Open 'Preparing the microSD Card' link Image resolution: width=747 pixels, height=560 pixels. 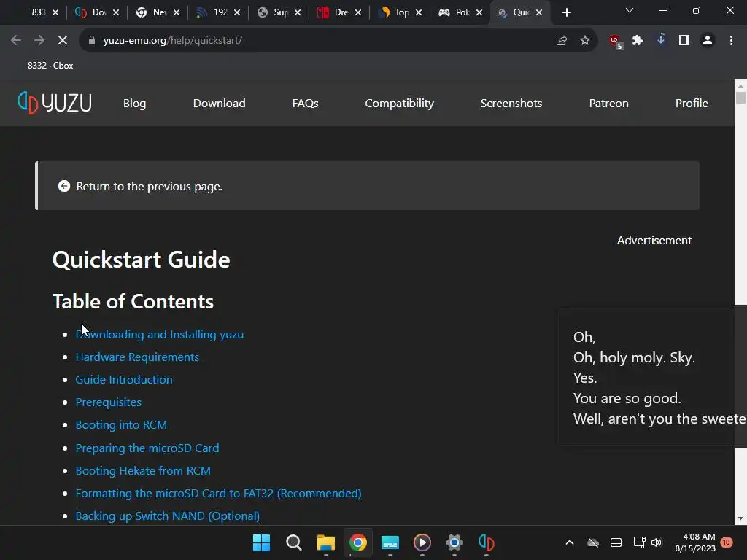(x=147, y=448)
